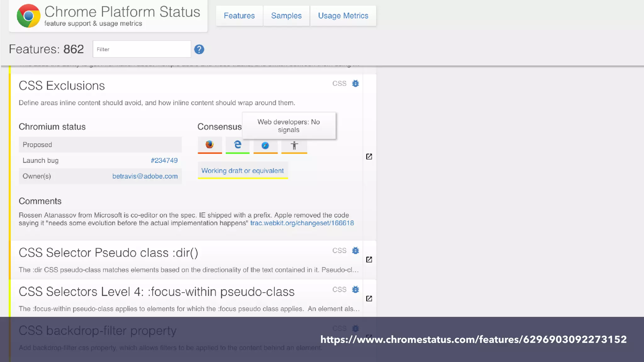Screen dimensions: 644x362
Task: Open the Features tab
Action: (x=239, y=16)
